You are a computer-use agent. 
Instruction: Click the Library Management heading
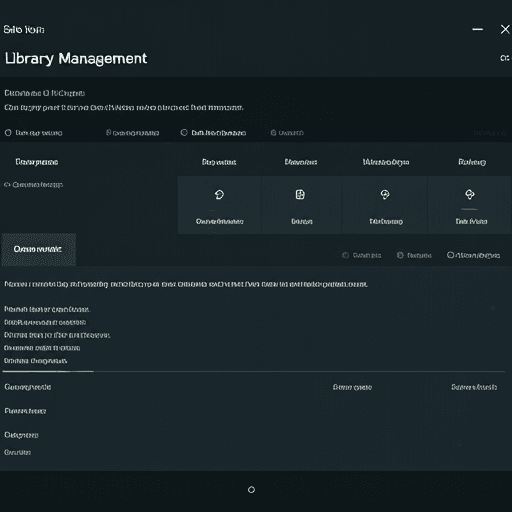click(x=76, y=59)
